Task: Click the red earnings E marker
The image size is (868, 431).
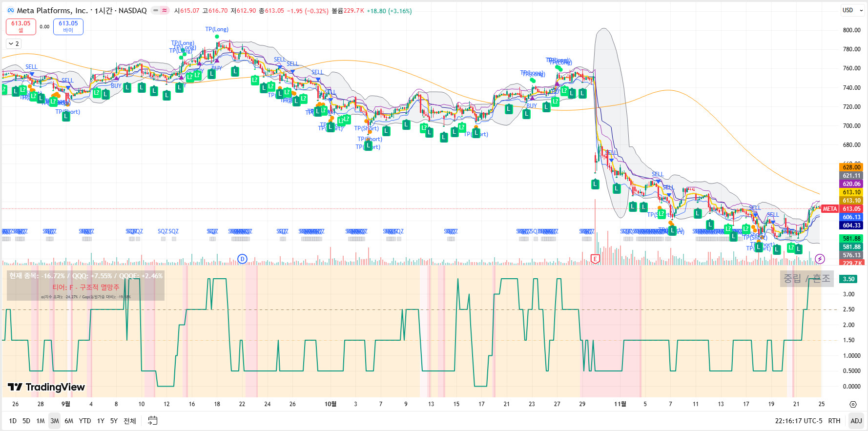Action: (595, 259)
